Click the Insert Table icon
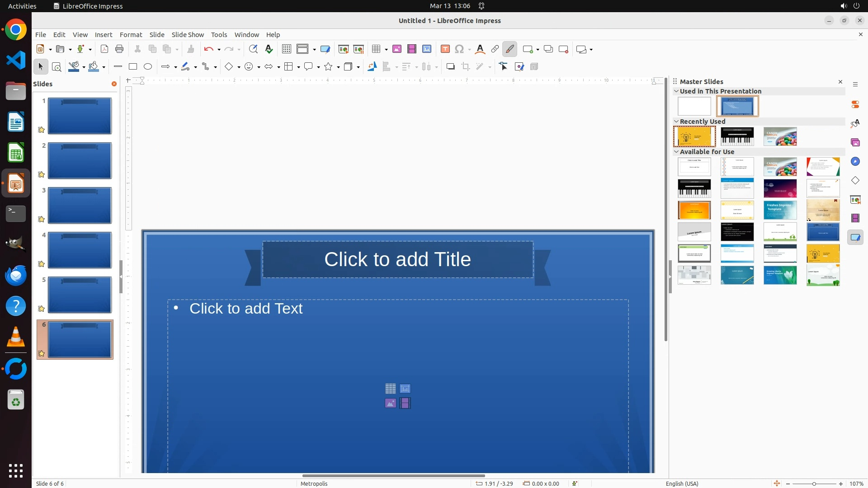Viewport: 868px width, 488px height. 376,49
